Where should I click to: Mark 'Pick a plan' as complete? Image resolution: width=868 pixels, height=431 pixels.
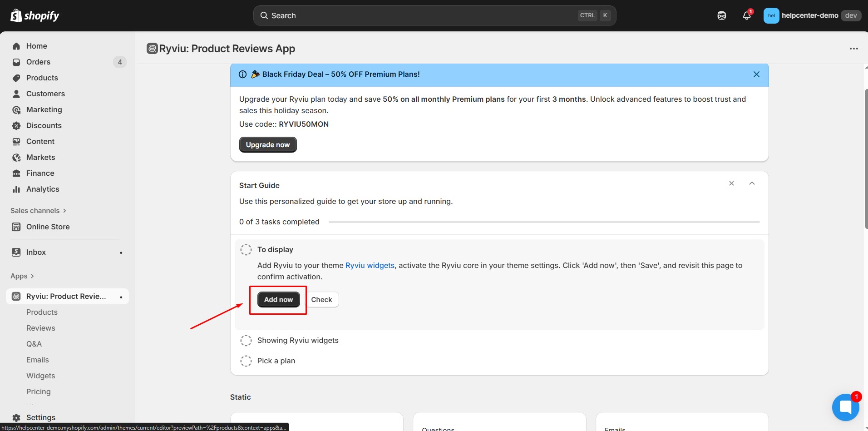click(x=246, y=361)
